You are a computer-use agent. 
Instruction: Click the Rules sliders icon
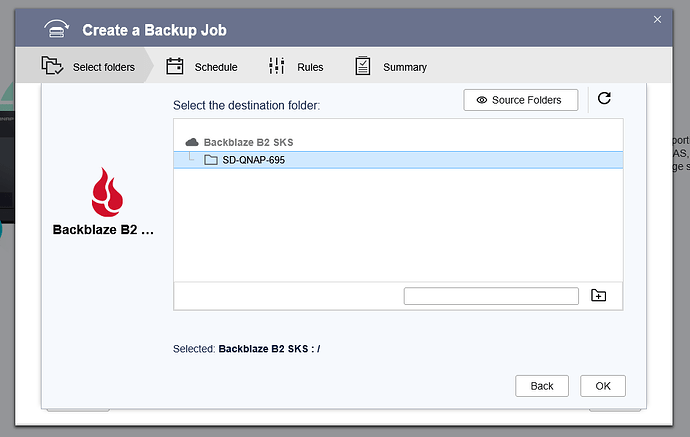click(x=277, y=67)
